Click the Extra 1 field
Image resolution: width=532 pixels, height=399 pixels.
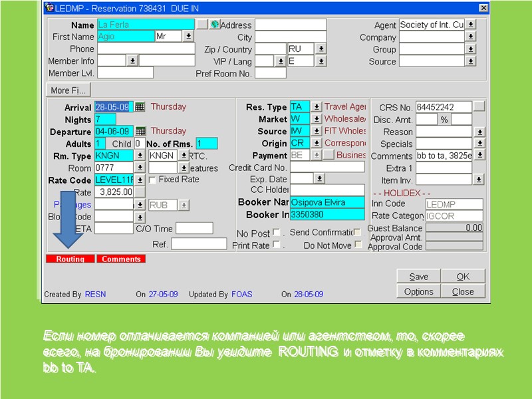pos(444,168)
